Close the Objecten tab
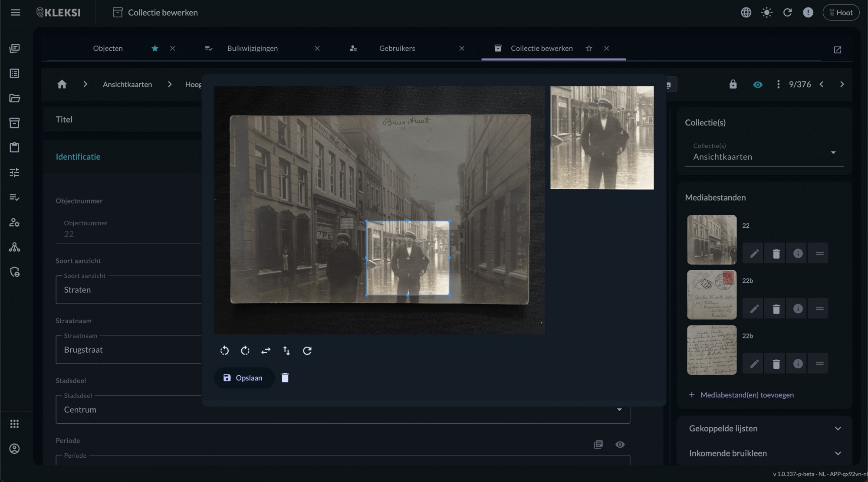Image resolution: width=868 pixels, height=482 pixels. [x=173, y=48]
